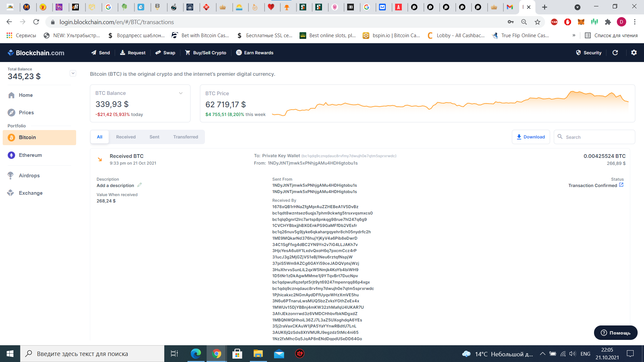Open bspin.io bookmark
The image size is (644, 362).
pyautogui.click(x=391, y=35)
